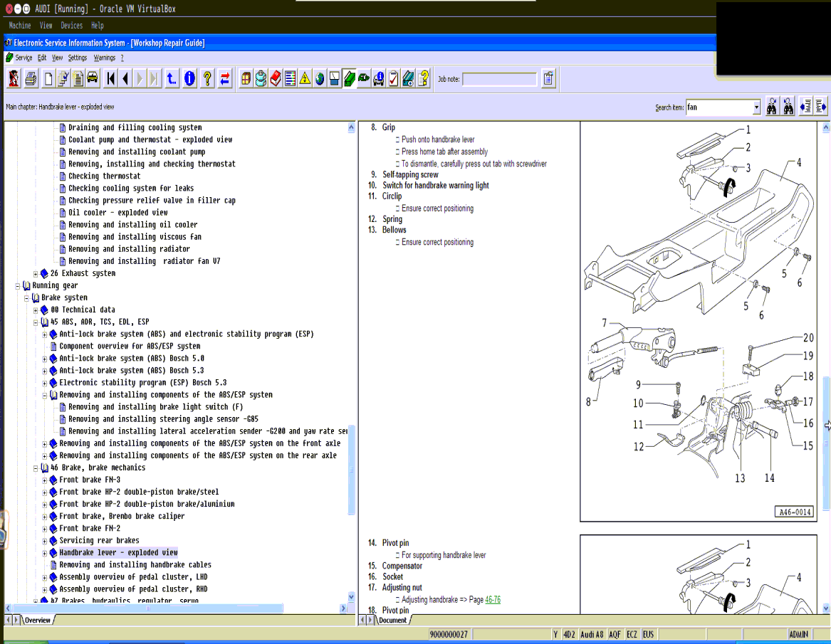Open the Edit menu

pyautogui.click(x=42, y=58)
